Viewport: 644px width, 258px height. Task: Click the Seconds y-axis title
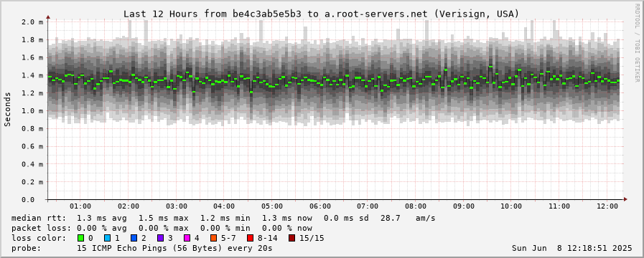(x=8, y=109)
